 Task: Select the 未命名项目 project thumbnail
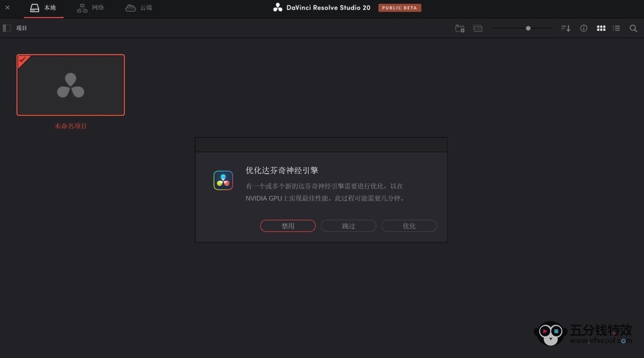pos(70,85)
